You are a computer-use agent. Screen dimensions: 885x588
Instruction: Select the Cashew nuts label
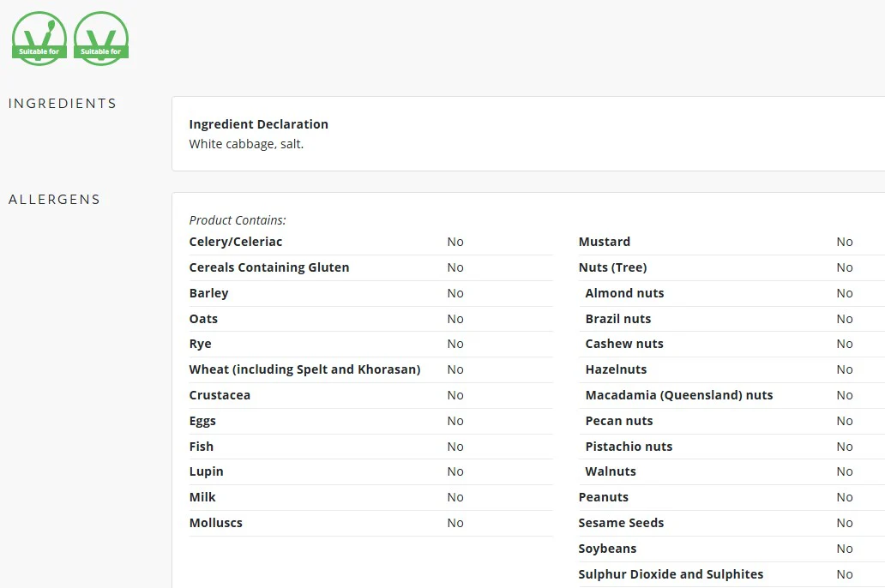[624, 344]
